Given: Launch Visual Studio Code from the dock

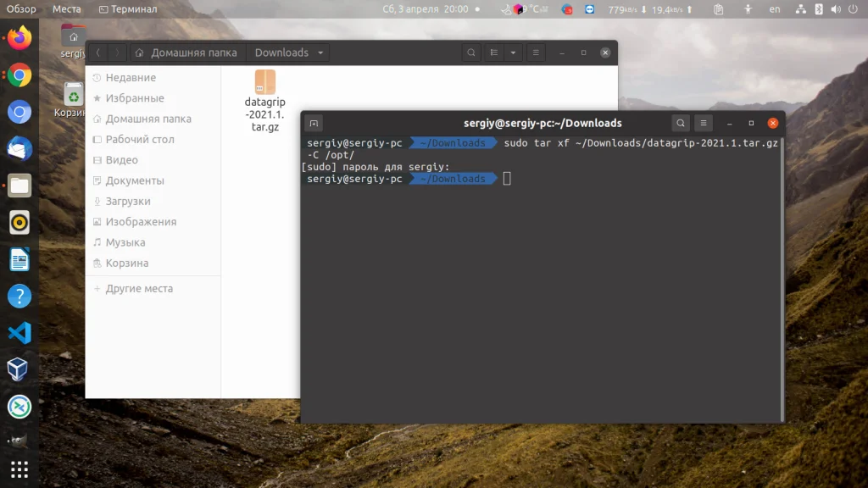Looking at the screenshot, I should click(x=19, y=333).
